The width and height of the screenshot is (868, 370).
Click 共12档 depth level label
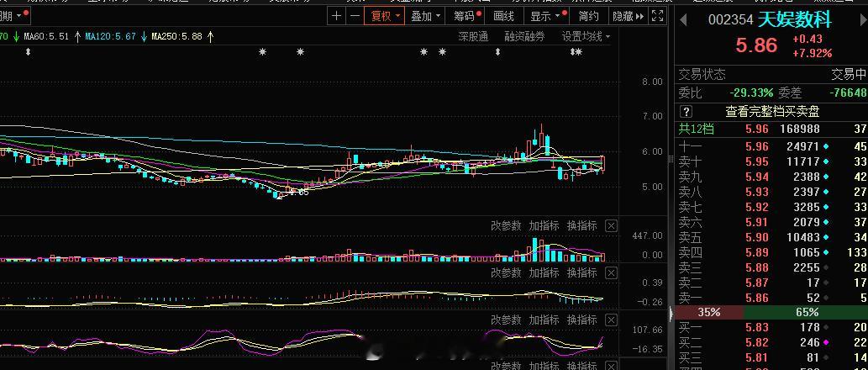point(697,129)
